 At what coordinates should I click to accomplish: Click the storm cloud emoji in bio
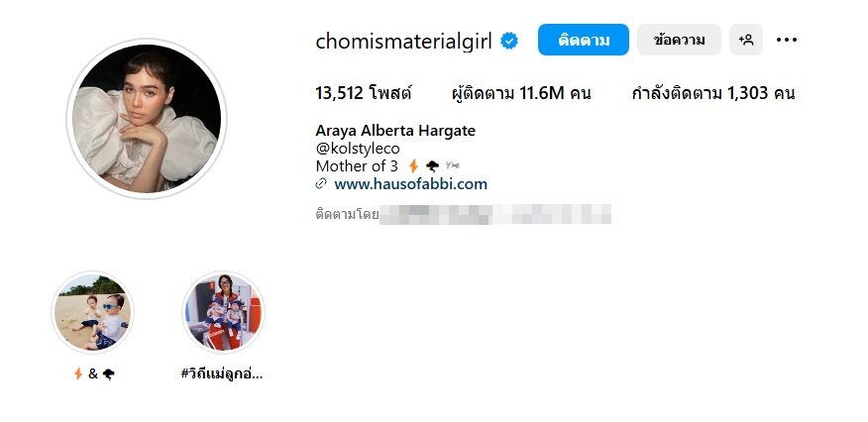tap(432, 165)
